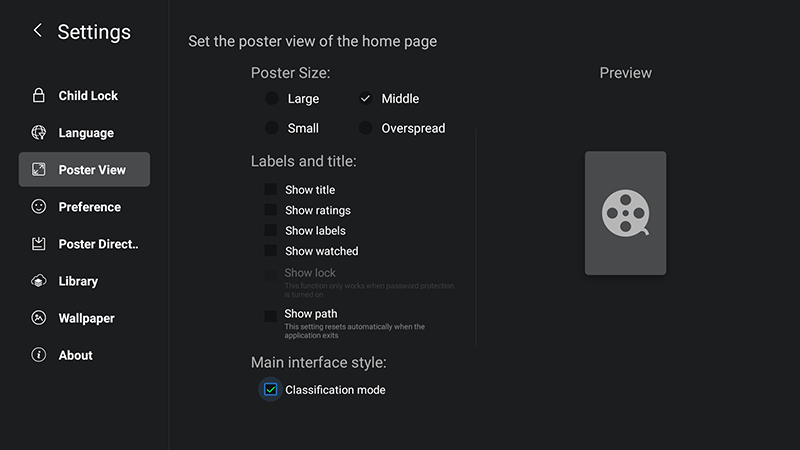
Task: Choose Large poster size
Action: point(272,99)
